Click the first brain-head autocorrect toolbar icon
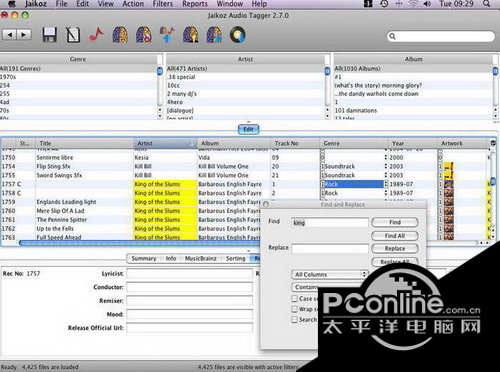 (120, 35)
